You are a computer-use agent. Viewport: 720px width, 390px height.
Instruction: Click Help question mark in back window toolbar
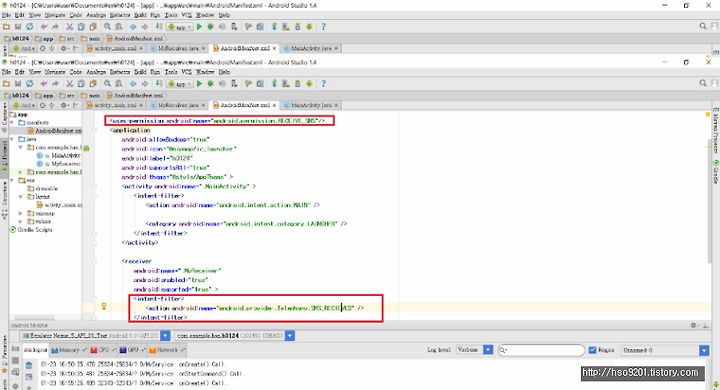tap(323, 27)
